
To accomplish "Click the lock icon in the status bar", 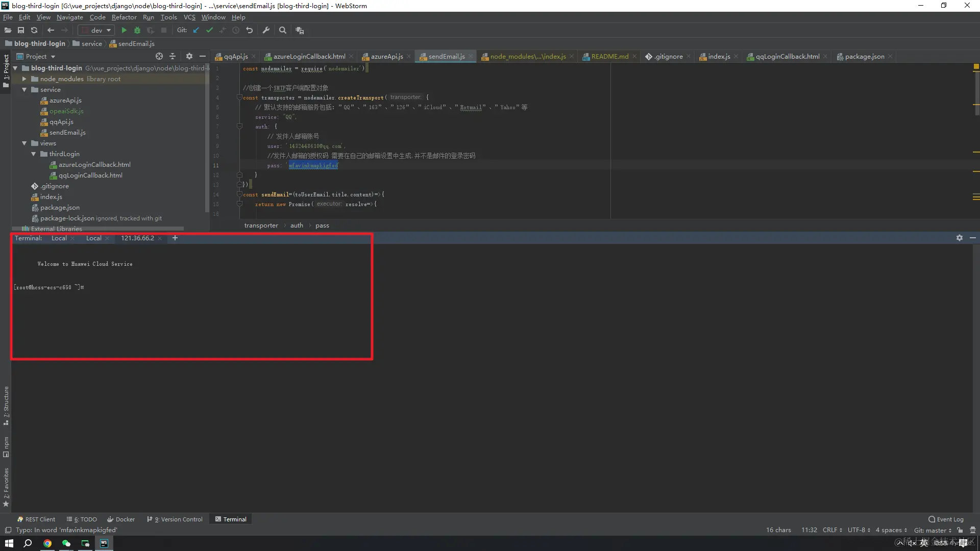I will coord(960,530).
